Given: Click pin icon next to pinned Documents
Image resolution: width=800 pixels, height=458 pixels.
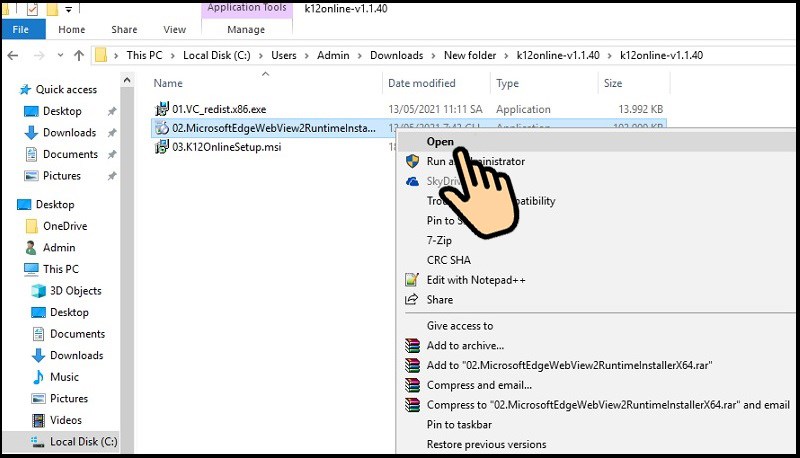Looking at the screenshot, I should (x=112, y=154).
